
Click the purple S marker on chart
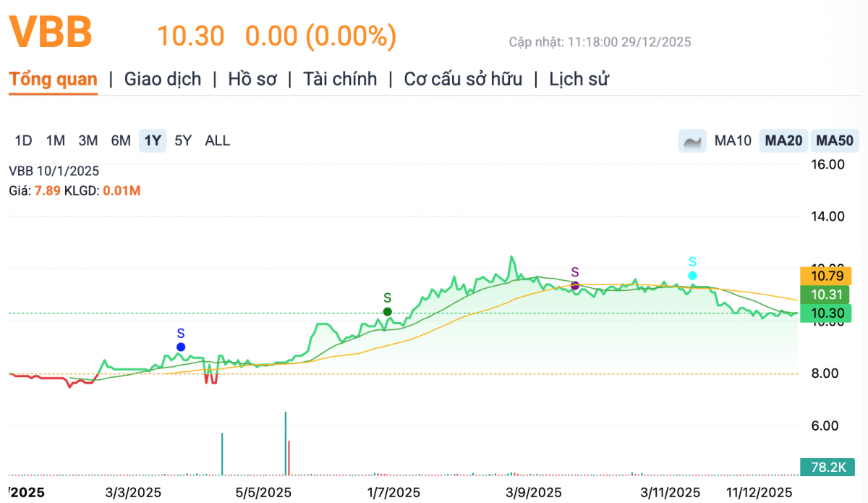click(x=575, y=286)
